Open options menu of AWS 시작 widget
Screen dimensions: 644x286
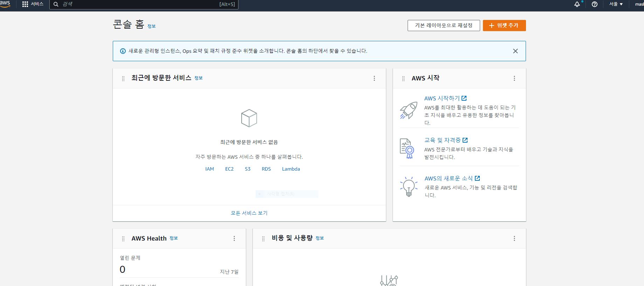pos(514,78)
